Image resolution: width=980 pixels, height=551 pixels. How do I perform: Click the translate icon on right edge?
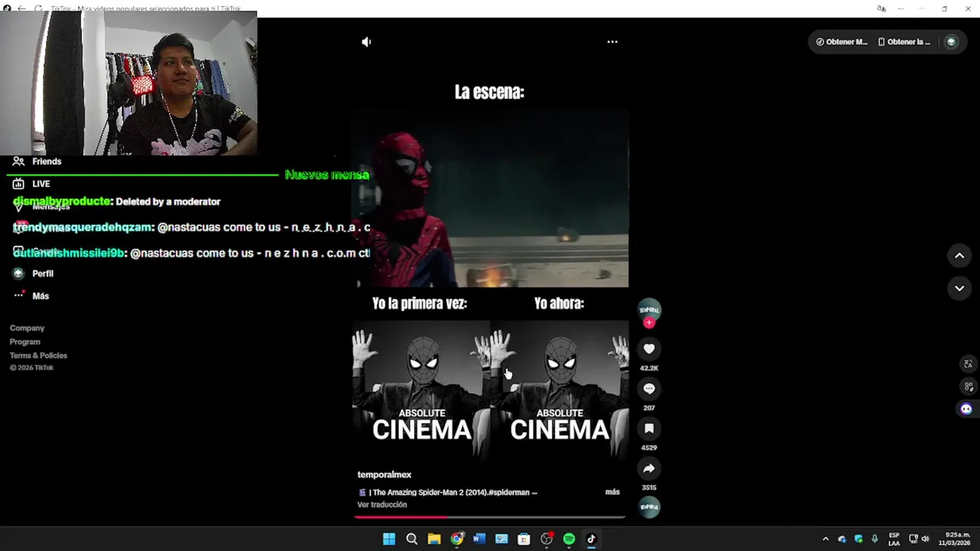(x=968, y=364)
